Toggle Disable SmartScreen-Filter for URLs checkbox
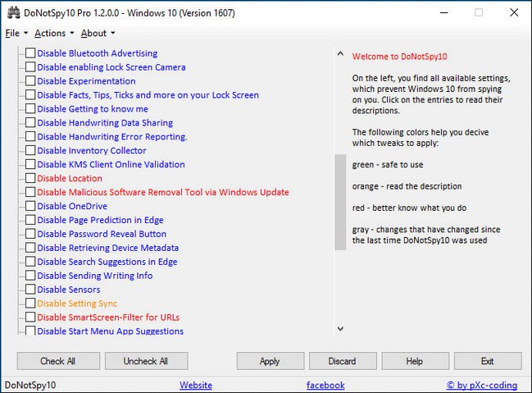Viewport: 532px width, 393px height. tap(30, 318)
